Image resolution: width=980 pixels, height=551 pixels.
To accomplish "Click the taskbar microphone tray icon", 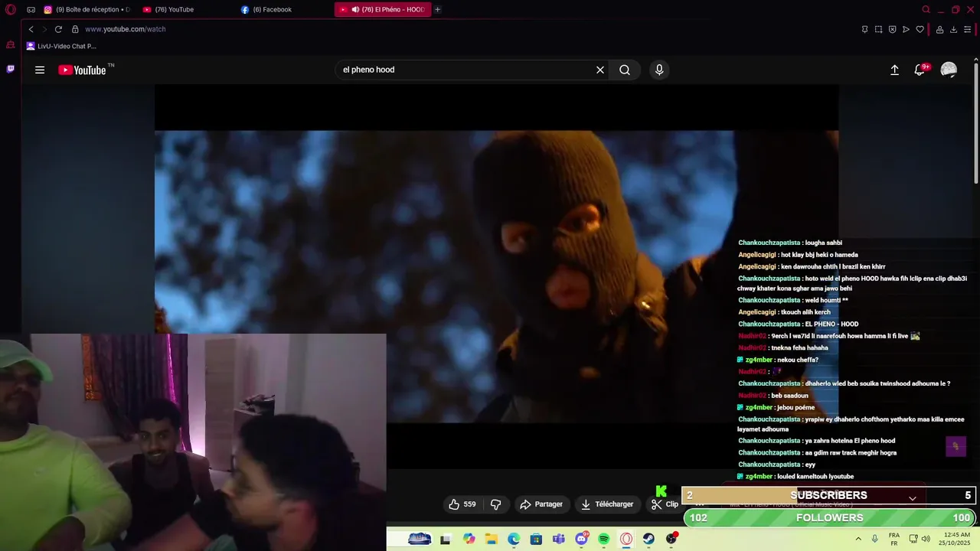I will click(x=874, y=539).
